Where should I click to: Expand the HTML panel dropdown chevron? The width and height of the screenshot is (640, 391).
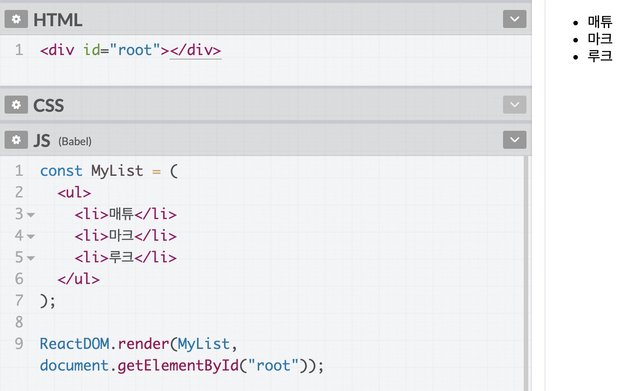514,19
